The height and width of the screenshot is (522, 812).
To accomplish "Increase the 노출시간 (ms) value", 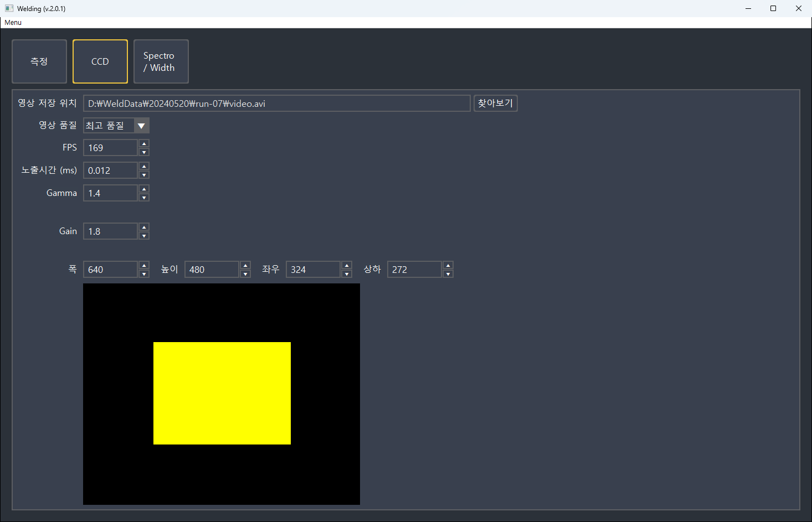I will [x=144, y=167].
